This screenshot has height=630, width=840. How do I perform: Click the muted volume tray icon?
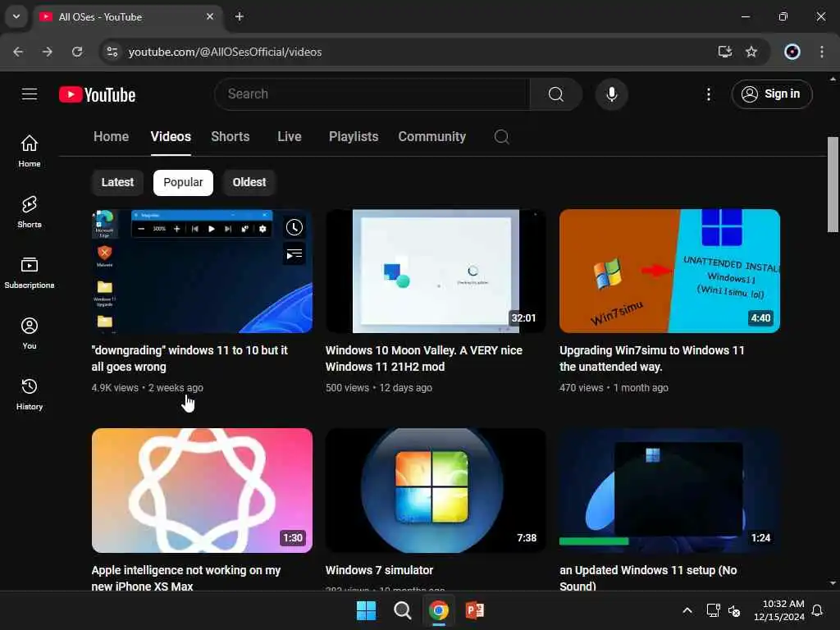click(x=734, y=610)
